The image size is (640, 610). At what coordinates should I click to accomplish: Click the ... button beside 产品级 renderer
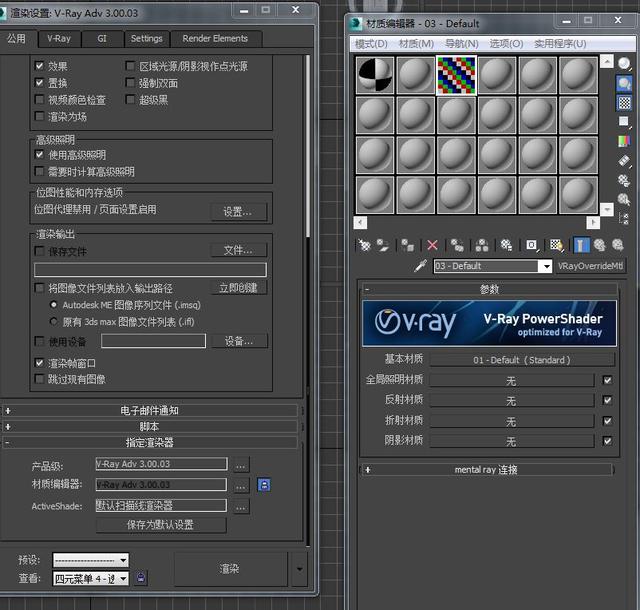point(241,465)
